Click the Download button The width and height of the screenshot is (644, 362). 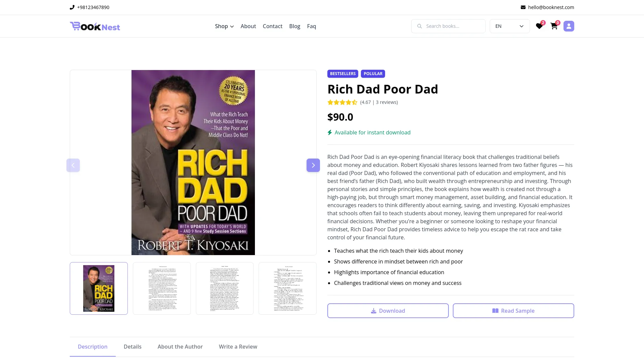pyautogui.click(x=388, y=311)
